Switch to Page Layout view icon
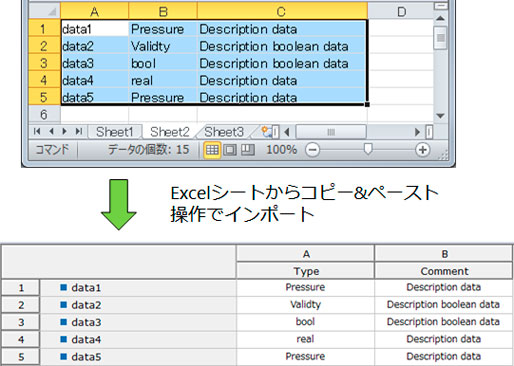Screen dimensions: 514x366 (230, 150)
